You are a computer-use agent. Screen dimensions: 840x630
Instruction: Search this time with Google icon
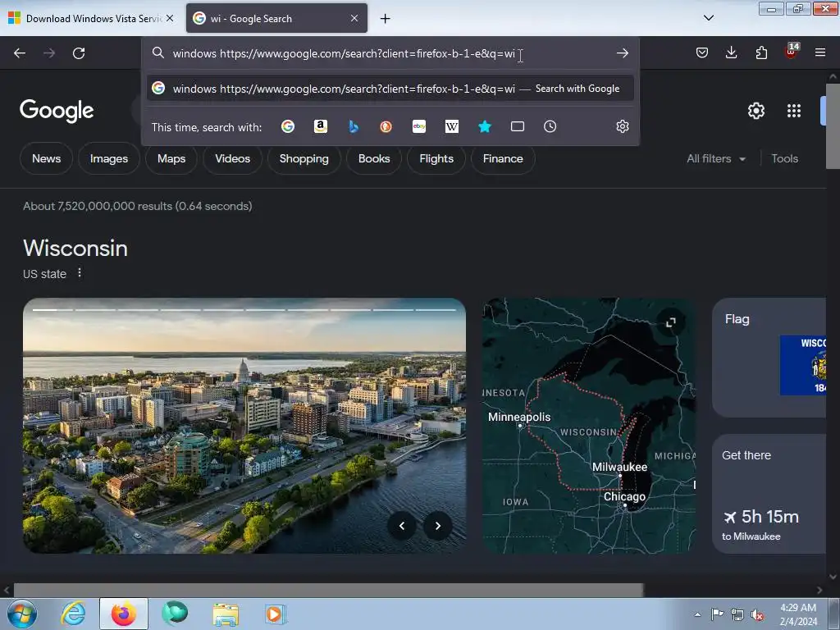pyautogui.click(x=288, y=126)
